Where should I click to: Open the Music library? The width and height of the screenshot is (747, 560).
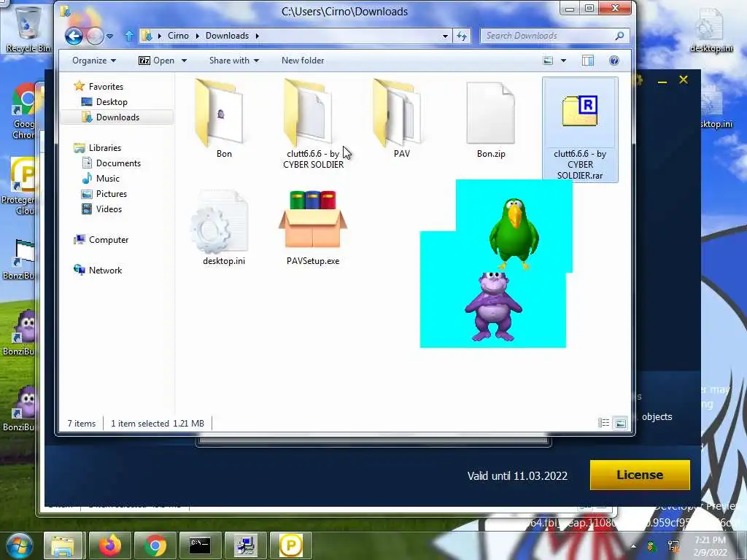tap(108, 178)
